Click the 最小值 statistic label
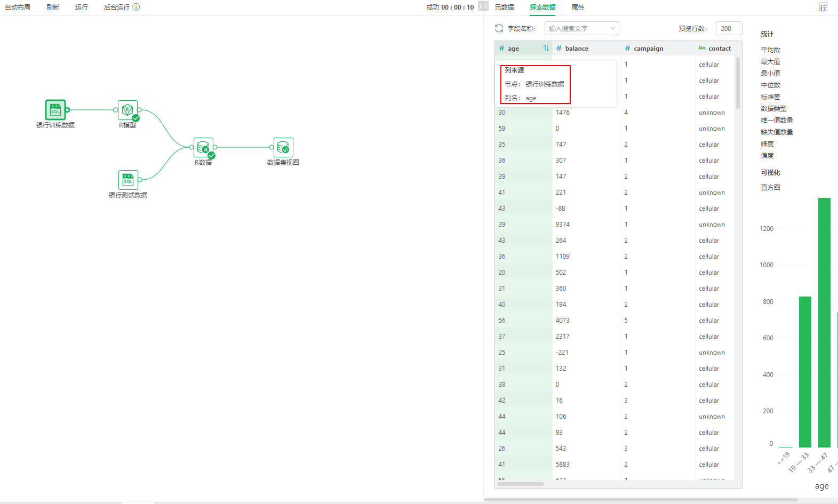The height and width of the screenshot is (504, 838). [770, 73]
